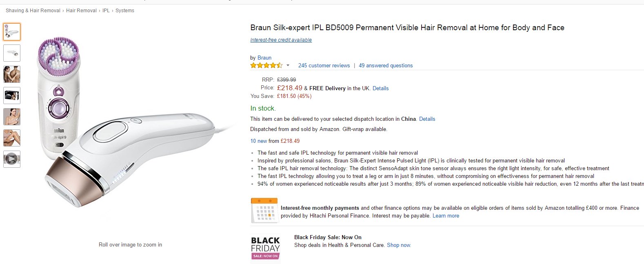Open the 245 customer reviews link
Screen dimensions: 644x271
pos(324,65)
